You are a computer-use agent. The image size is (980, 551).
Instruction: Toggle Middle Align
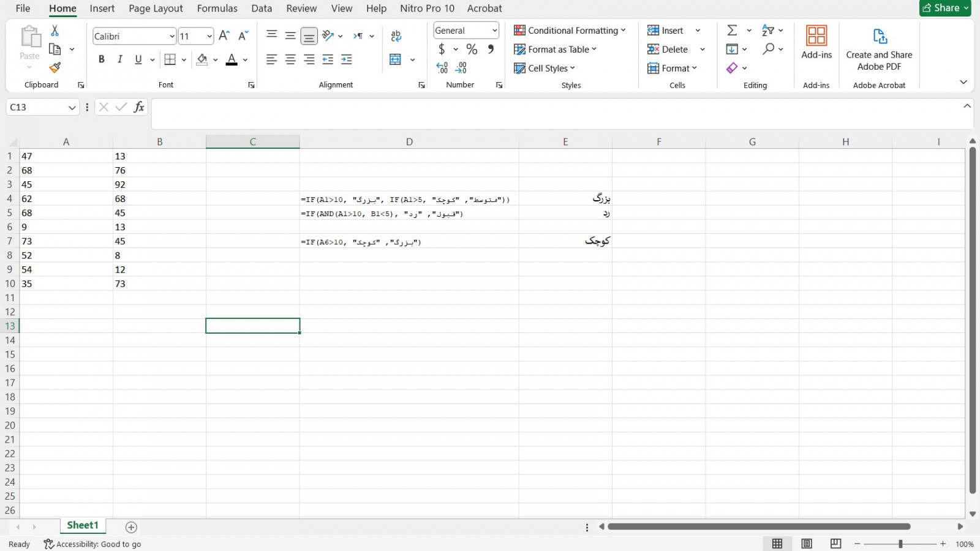[290, 36]
